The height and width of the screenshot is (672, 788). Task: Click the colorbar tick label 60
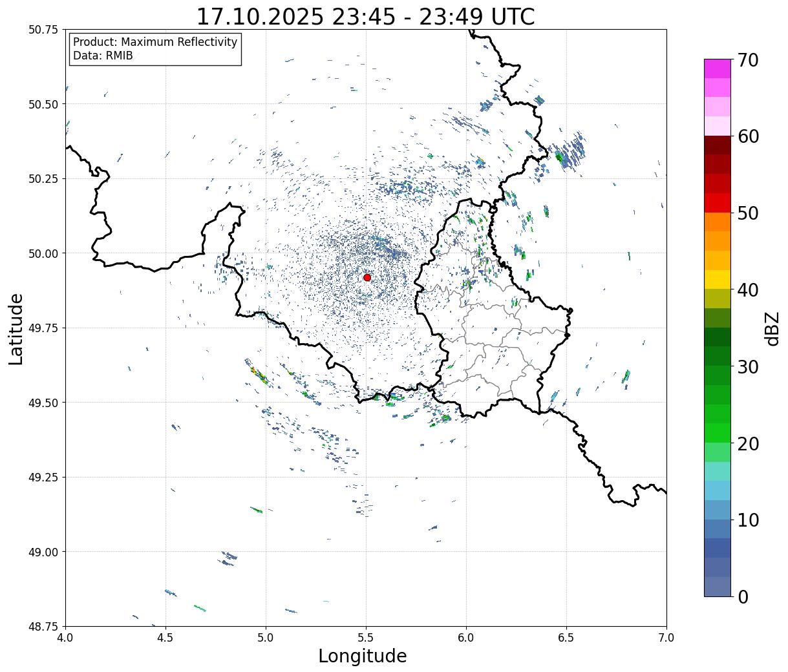coord(747,136)
